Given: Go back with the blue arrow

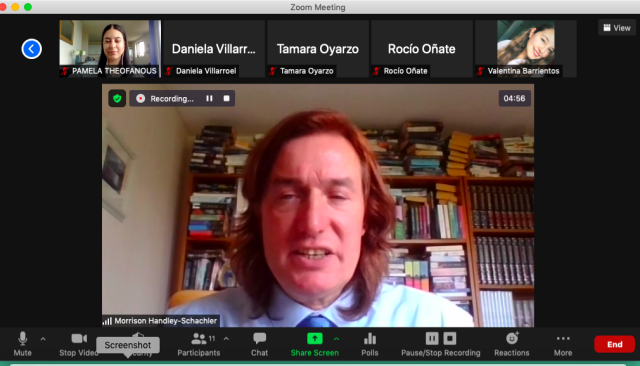Looking at the screenshot, I should pos(31,49).
